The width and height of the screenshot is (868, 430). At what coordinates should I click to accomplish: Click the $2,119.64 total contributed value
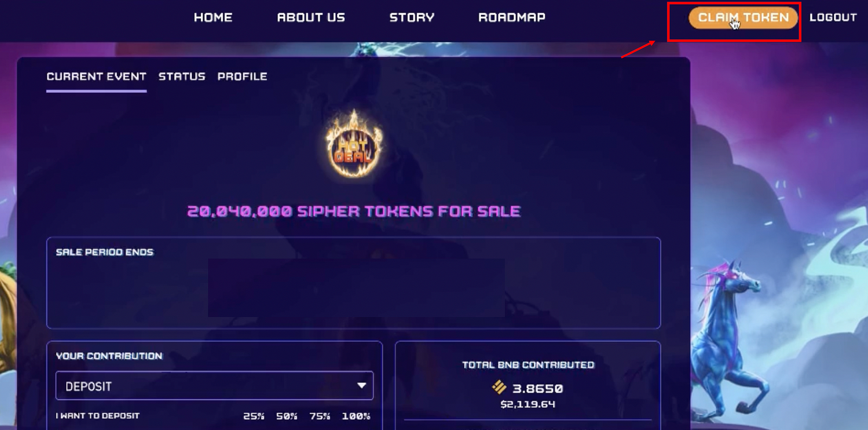tap(528, 404)
